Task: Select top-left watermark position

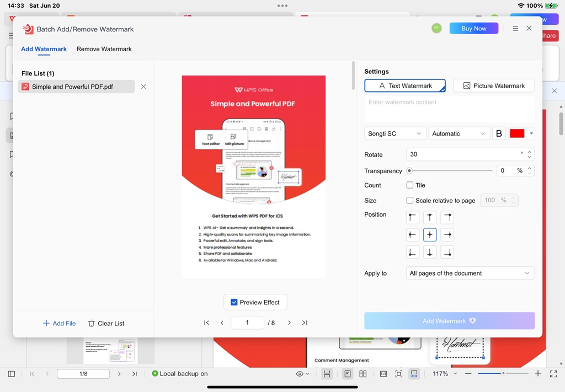Action: 412,217
